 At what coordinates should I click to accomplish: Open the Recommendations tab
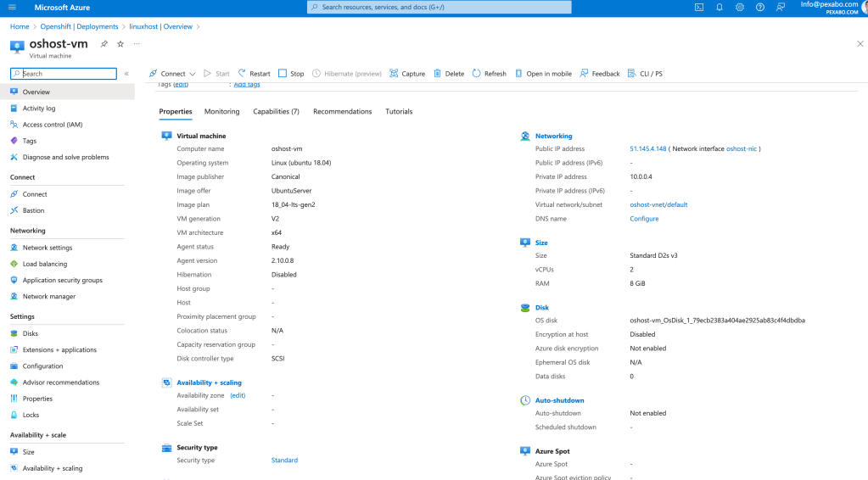pos(342,112)
